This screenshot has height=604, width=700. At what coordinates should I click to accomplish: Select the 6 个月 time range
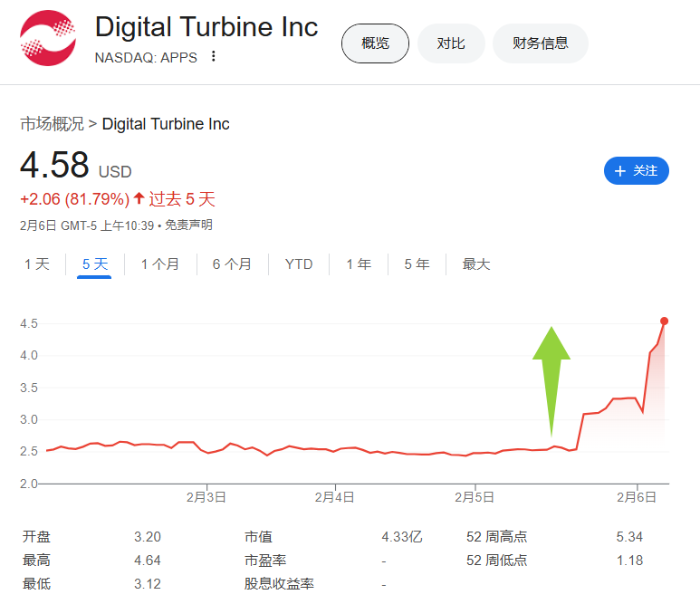[232, 264]
